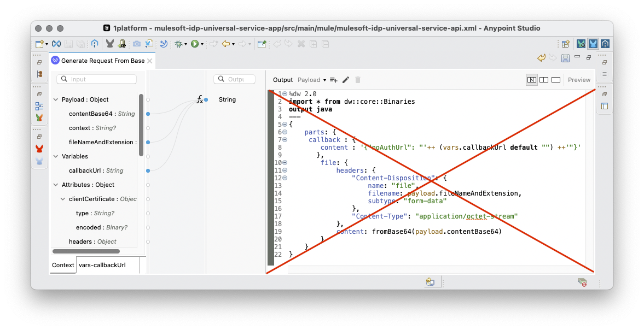644x330 pixels.
Task: Collapse the Variables tree node
Action: pyautogui.click(x=56, y=156)
